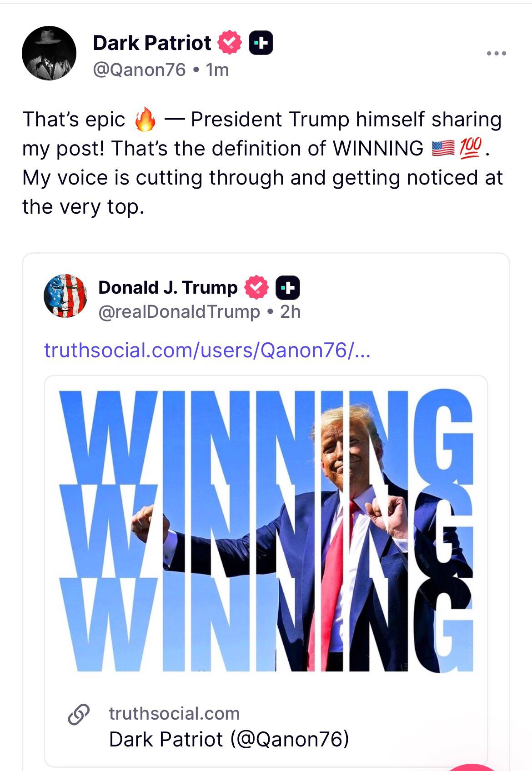532x771 pixels.
Task: Click the flag-face avatar in the quoted post
Action: (x=65, y=296)
